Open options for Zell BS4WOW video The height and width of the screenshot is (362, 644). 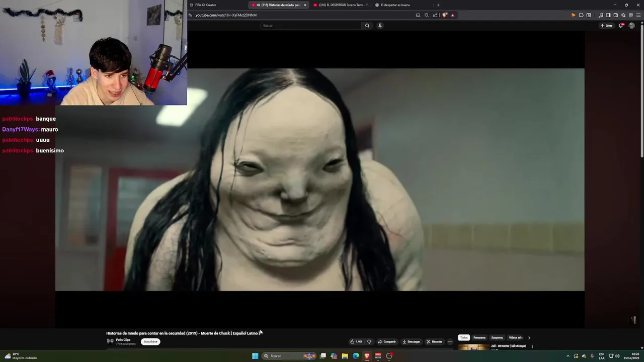point(532,346)
